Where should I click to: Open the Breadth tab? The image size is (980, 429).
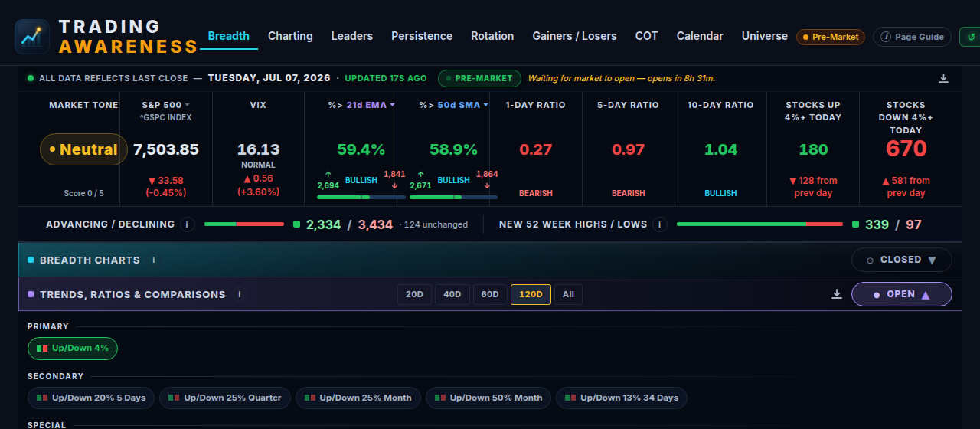click(229, 36)
